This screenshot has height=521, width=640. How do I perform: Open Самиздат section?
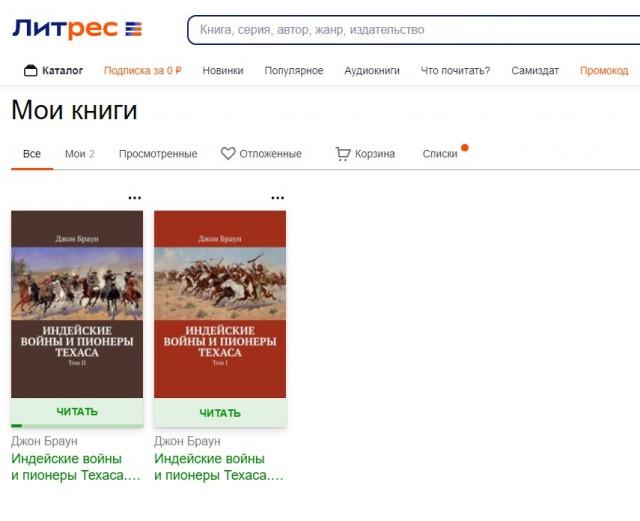click(535, 71)
